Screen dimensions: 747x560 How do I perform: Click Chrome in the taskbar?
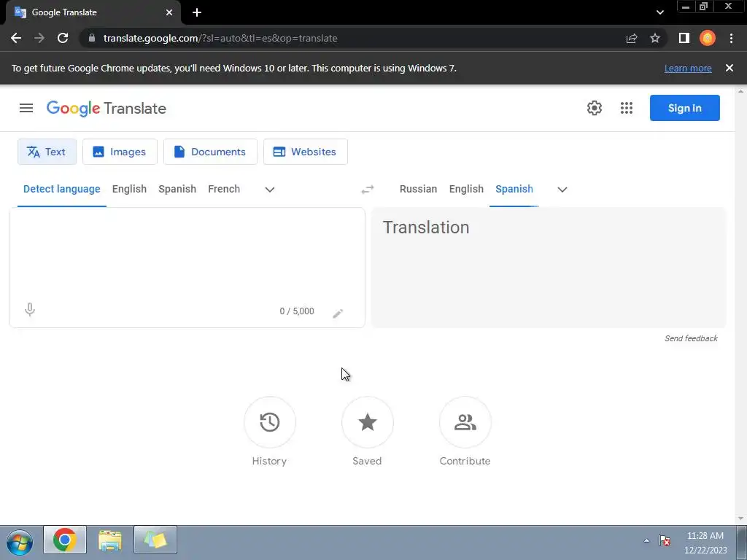(x=65, y=540)
